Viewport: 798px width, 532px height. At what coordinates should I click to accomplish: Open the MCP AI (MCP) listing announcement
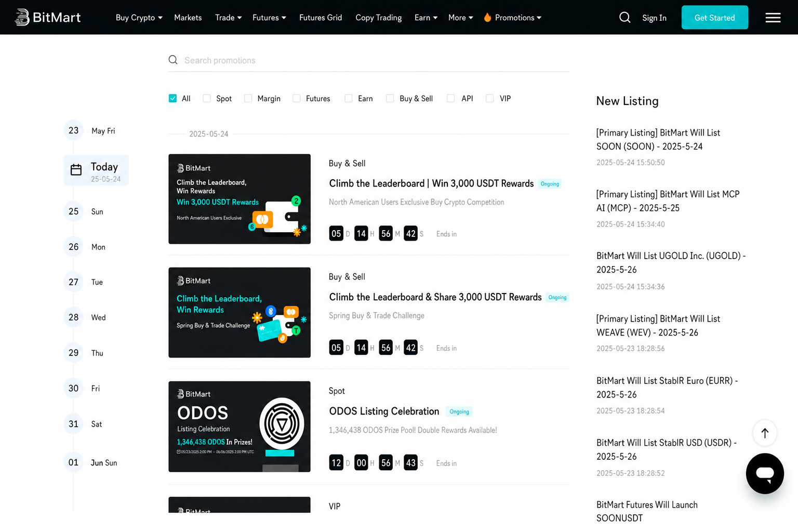point(668,201)
